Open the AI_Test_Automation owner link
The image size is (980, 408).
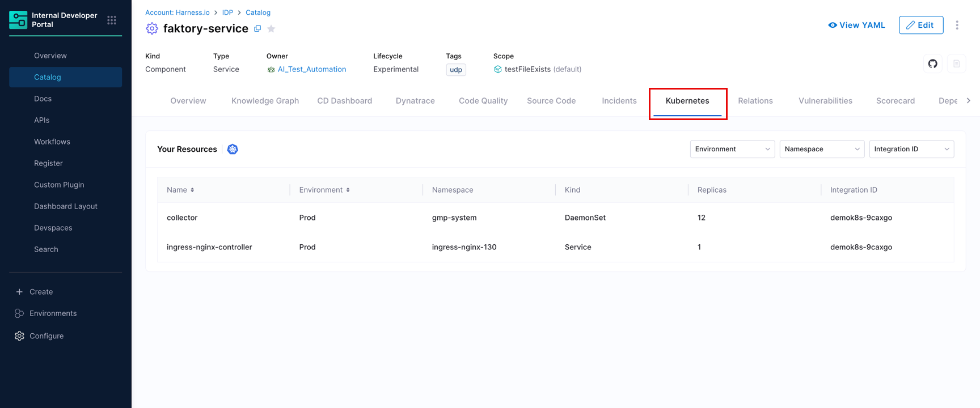312,69
